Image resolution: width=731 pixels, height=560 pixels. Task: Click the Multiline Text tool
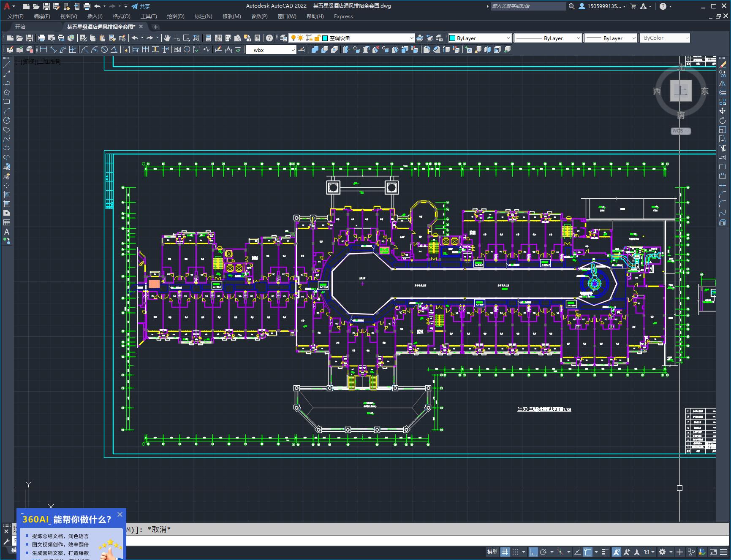(x=7, y=232)
